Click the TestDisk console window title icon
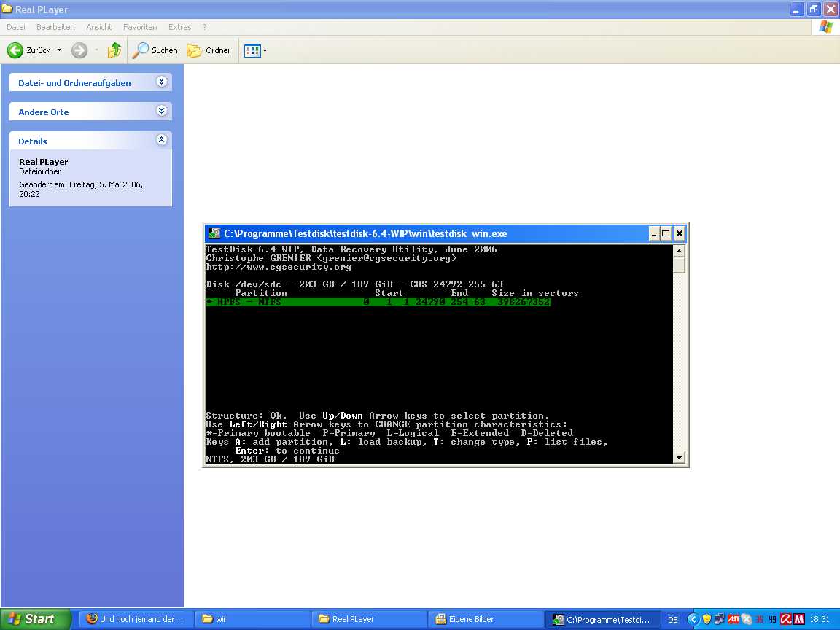The image size is (840, 630). point(214,233)
